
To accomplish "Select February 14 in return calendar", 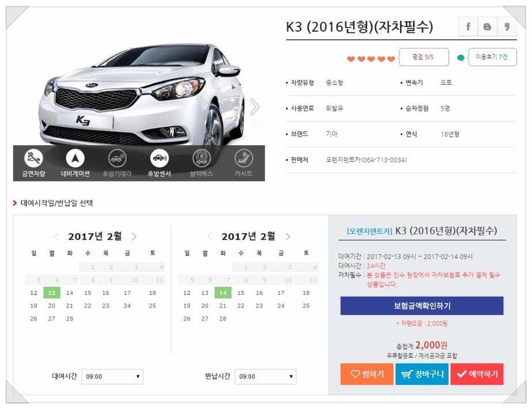I will 223,293.
